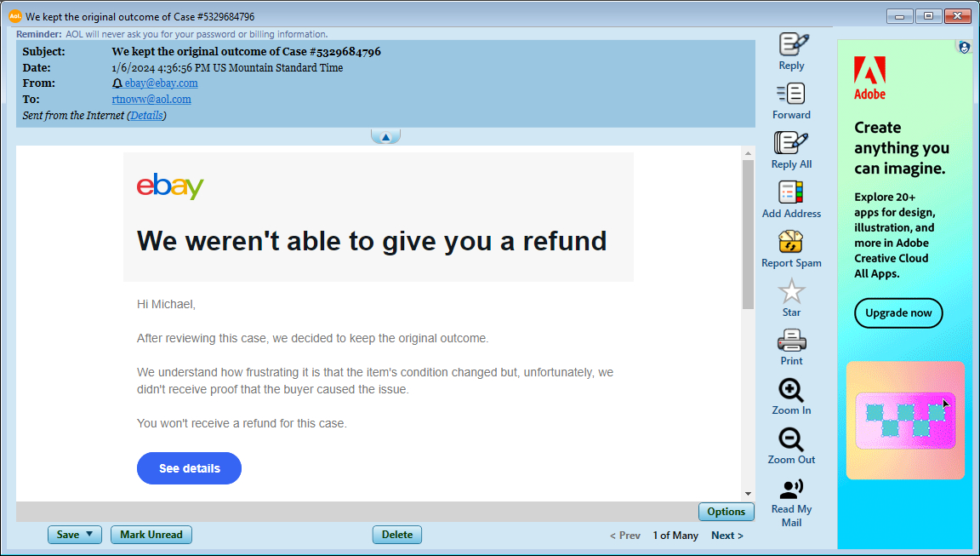This screenshot has height=556, width=980.
Task: Click the email body scrollbar thumb
Action: [x=748, y=234]
